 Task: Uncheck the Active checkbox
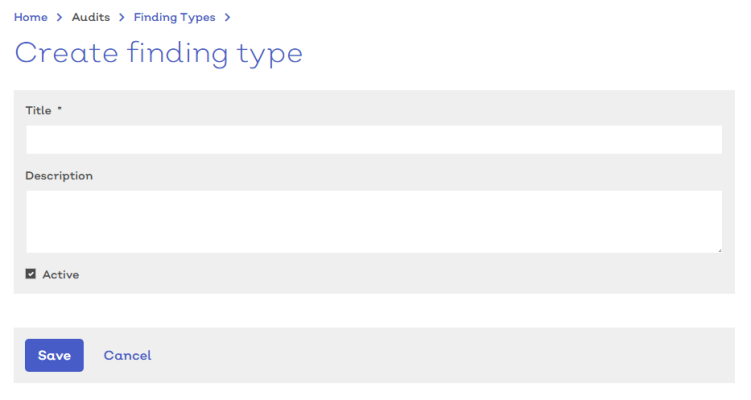pyautogui.click(x=31, y=274)
